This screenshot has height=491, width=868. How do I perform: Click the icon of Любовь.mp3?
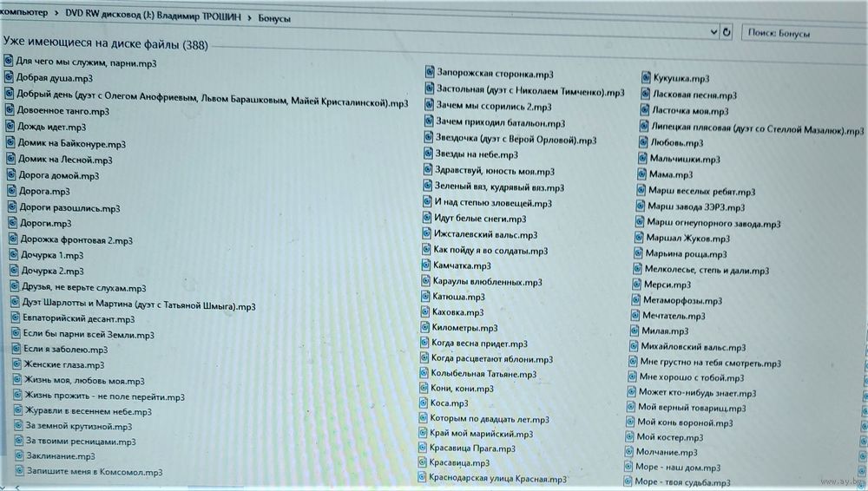click(642, 142)
